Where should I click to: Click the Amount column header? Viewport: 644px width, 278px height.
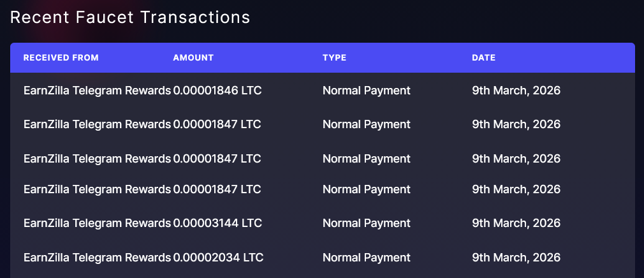tap(193, 58)
